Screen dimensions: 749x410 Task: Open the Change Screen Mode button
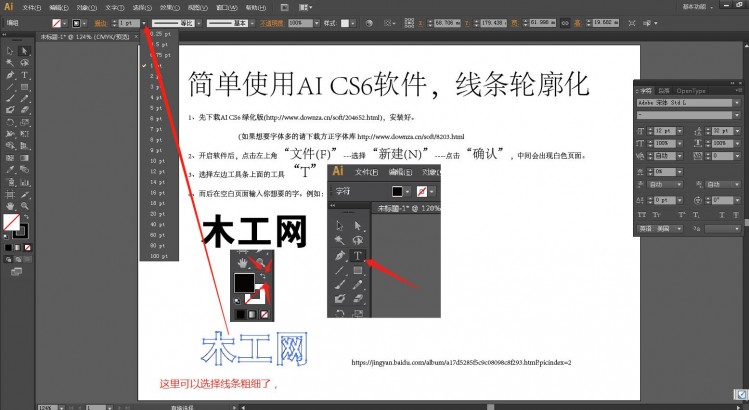17,271
